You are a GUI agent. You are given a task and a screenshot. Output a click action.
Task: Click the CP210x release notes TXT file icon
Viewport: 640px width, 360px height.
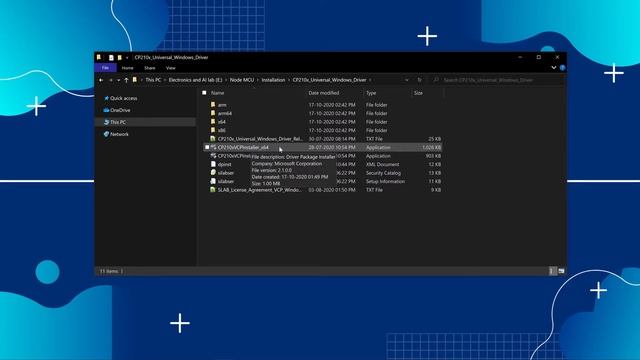coord(213,139)
